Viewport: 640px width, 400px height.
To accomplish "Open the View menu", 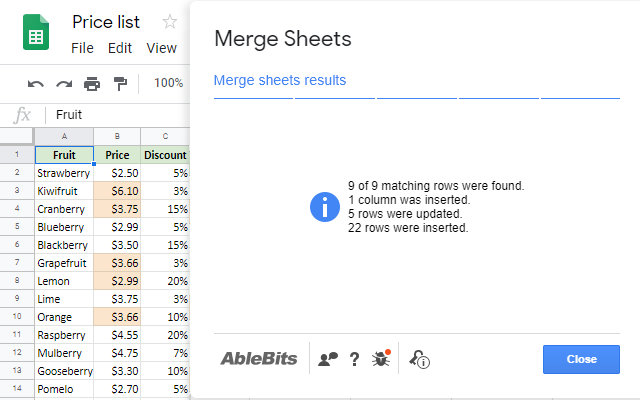I will 161,47.
